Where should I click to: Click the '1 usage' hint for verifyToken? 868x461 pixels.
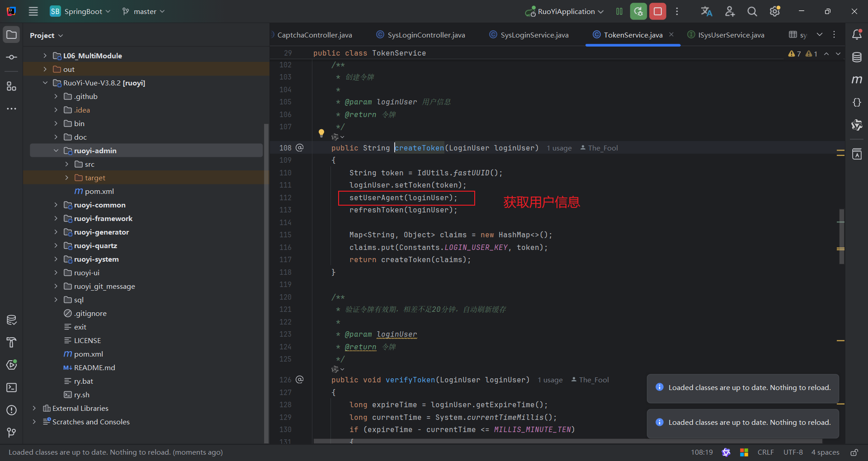click(x=550, y=380)
